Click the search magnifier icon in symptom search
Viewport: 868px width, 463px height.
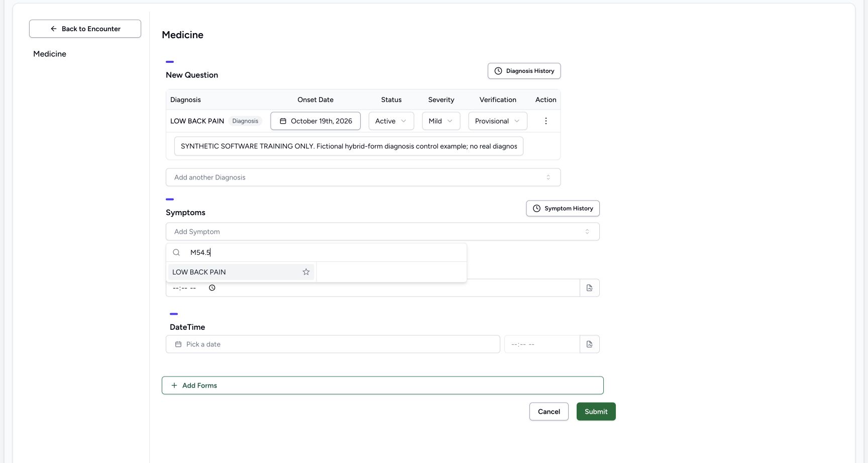176,252
